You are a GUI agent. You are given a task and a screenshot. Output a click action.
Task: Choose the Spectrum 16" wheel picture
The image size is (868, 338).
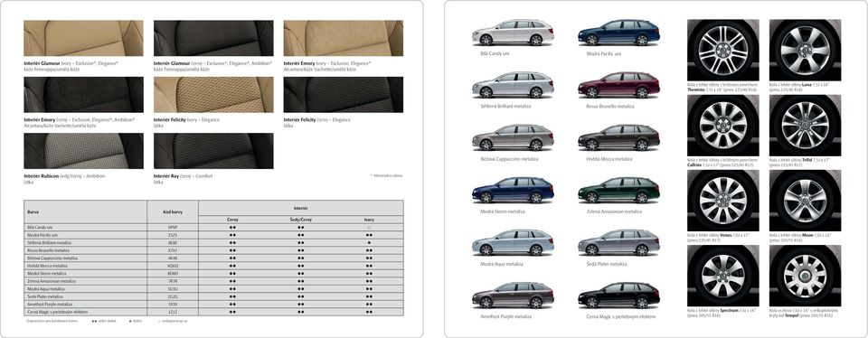pyautogui.click(x=723, y=276)
